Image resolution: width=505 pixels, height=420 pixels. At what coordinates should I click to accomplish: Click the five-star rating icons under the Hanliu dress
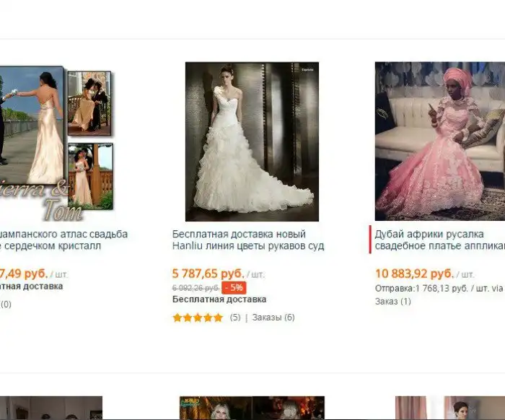pyautogui.click(x=198, y=318)
